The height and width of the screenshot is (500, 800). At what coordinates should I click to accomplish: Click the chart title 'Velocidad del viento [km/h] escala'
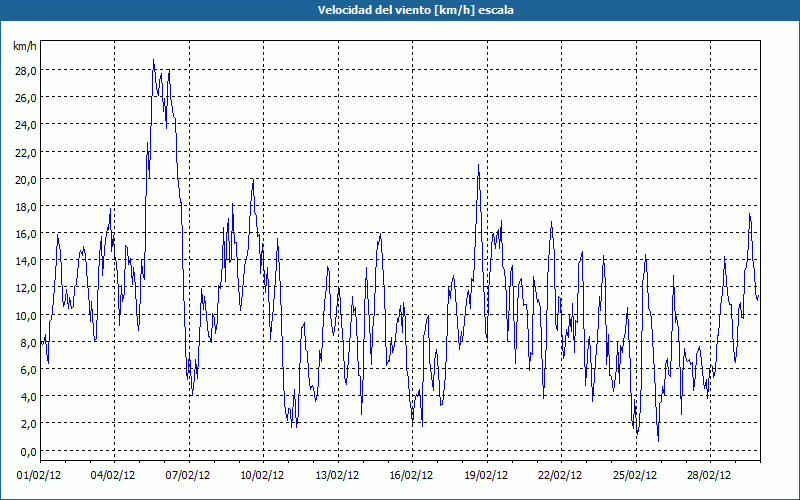[415, 10]
